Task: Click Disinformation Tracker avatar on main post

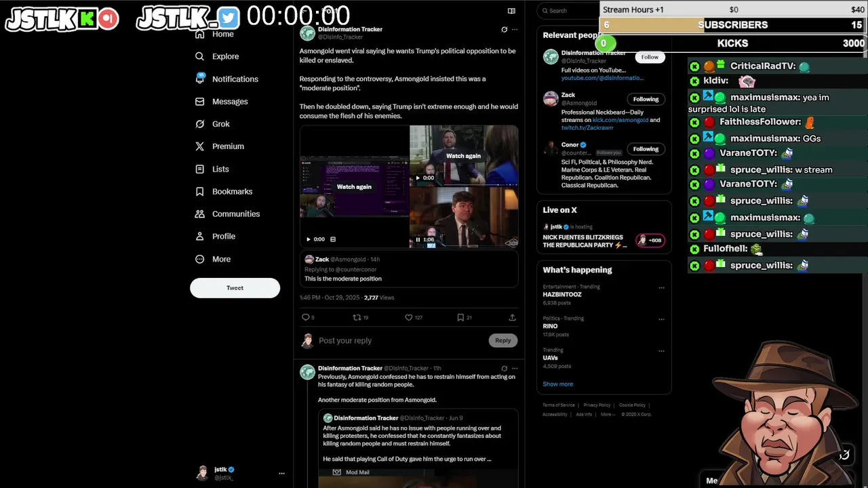Action: pos(307,33)
